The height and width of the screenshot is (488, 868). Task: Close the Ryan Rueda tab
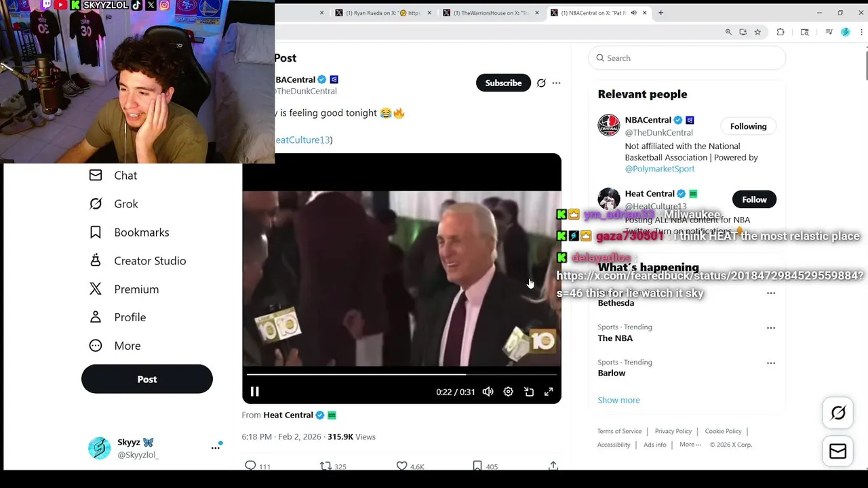(429, 13)
